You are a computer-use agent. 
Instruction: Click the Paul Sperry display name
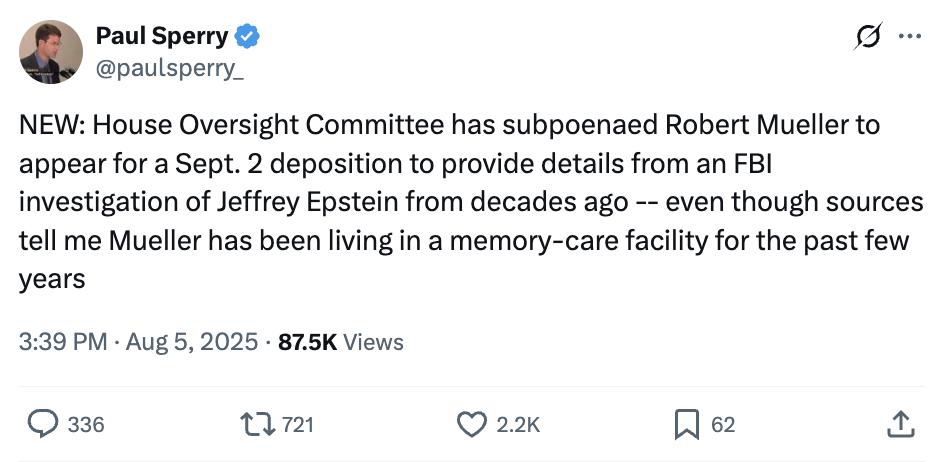coord(161,38)
